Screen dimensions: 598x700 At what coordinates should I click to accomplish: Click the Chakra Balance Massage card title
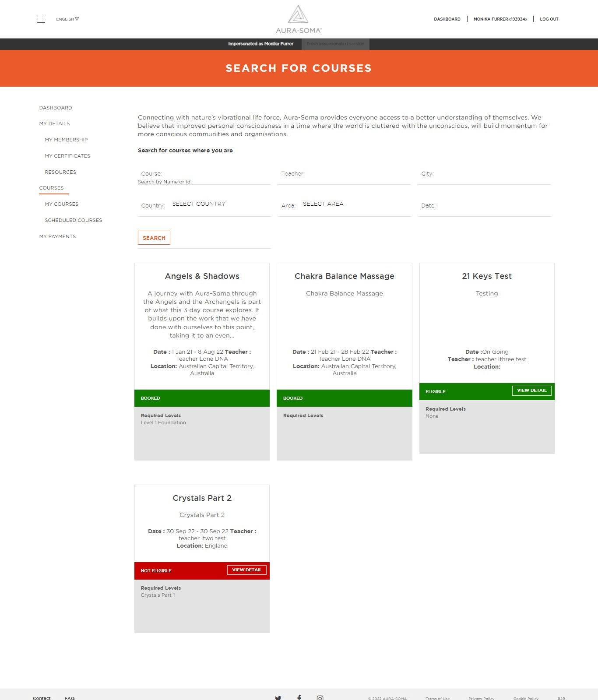(x=345, y=276)
